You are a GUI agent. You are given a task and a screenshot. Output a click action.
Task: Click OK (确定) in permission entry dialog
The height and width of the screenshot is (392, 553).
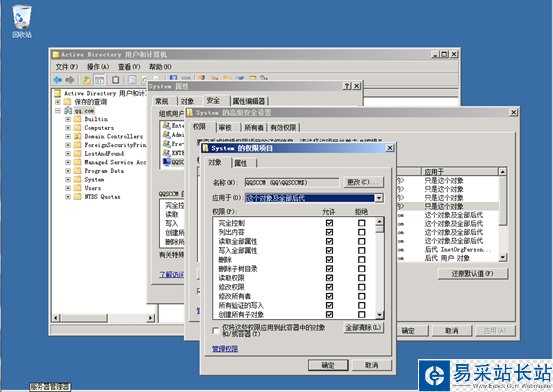coord(328,365)
